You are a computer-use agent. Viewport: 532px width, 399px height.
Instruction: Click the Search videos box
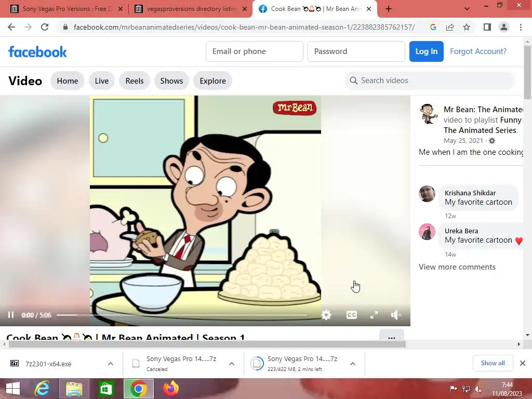[430, 81]
